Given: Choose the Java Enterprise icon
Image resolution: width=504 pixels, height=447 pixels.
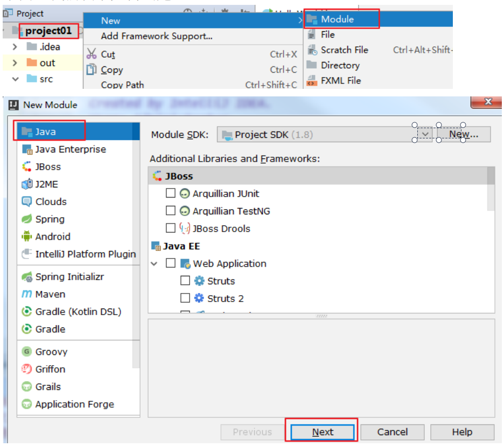Looking at the screenshot, I should pyautogui.click(x=27, y=150).
